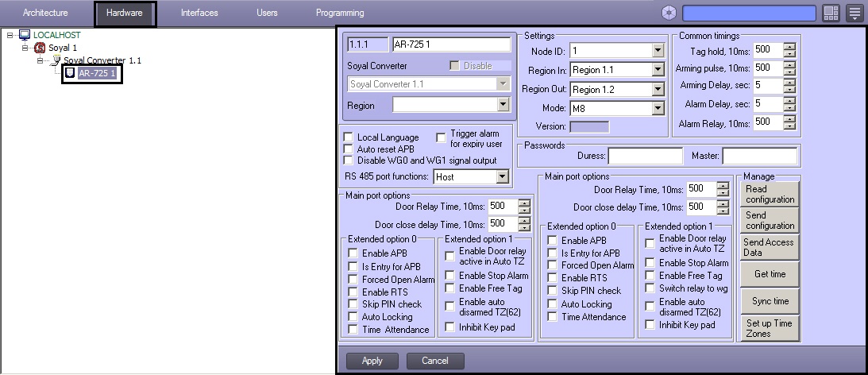Screen dimensions: 868x375
Task: Increase Alarm Delay value with spinner
Action: pos(789,100)
